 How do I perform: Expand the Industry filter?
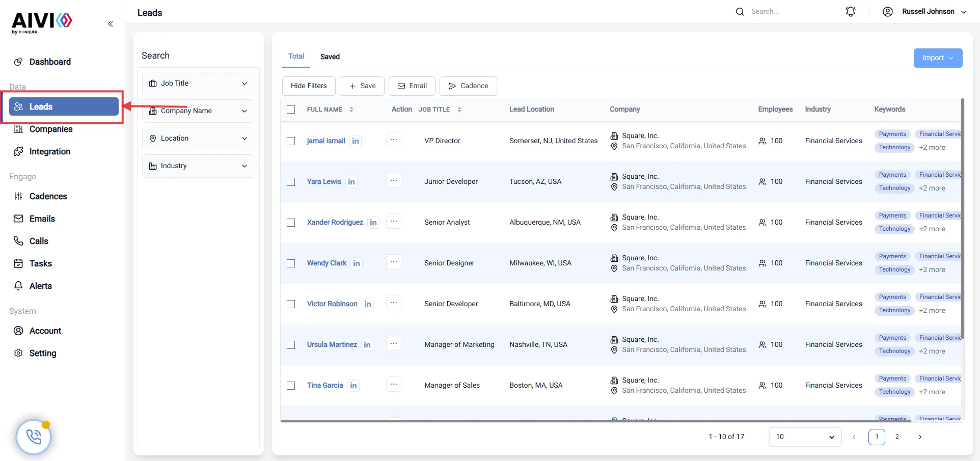199,166
